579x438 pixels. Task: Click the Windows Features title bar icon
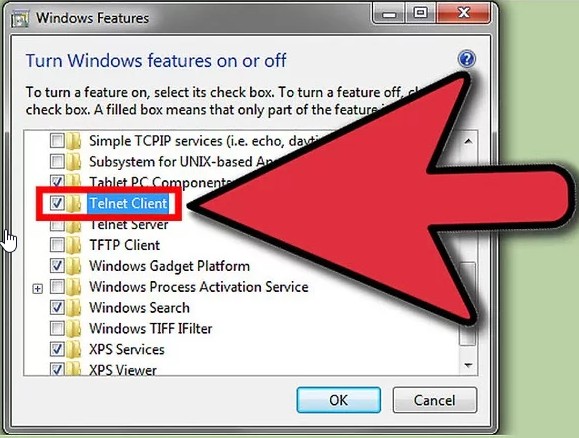(20, 19)
